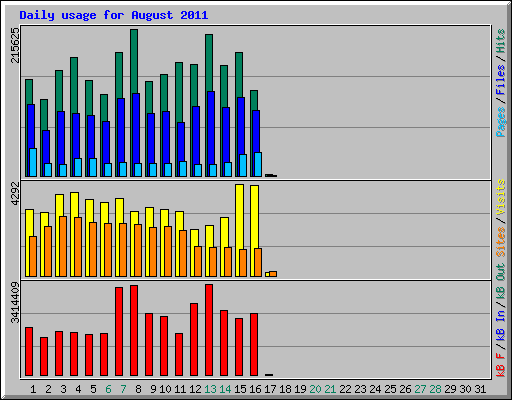Click day label 26 on the x-axis
The image size is (512, 400).
tap(405, 389)
